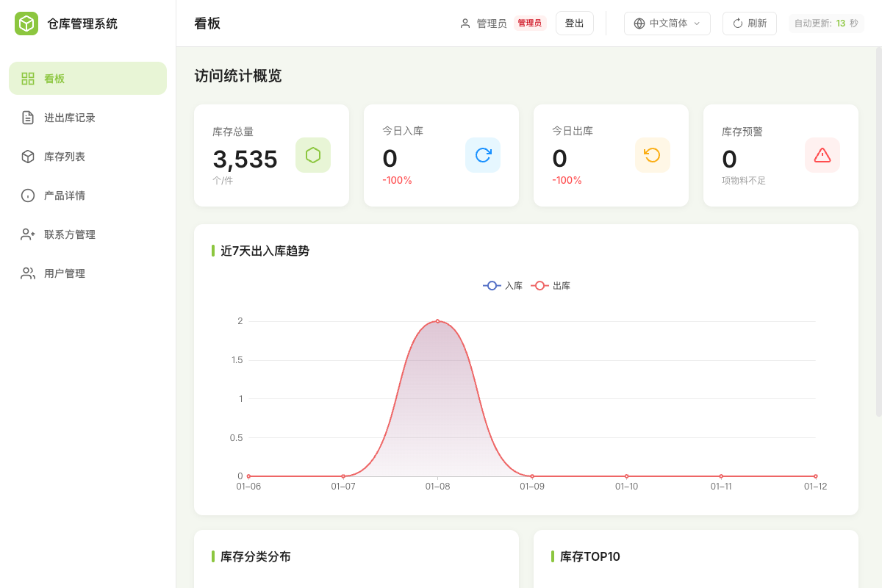Click the document icon beside 进出库记录
The image size is (882, 588).
tap(28, 118)
